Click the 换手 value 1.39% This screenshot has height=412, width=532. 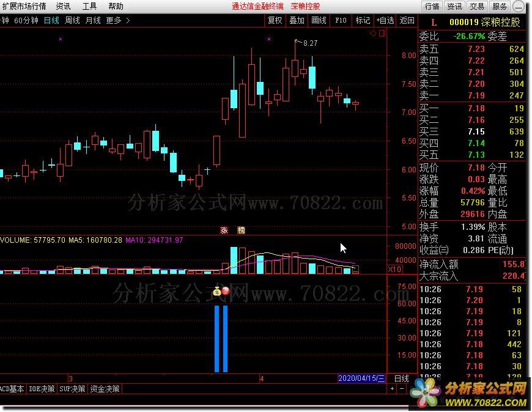473,227
